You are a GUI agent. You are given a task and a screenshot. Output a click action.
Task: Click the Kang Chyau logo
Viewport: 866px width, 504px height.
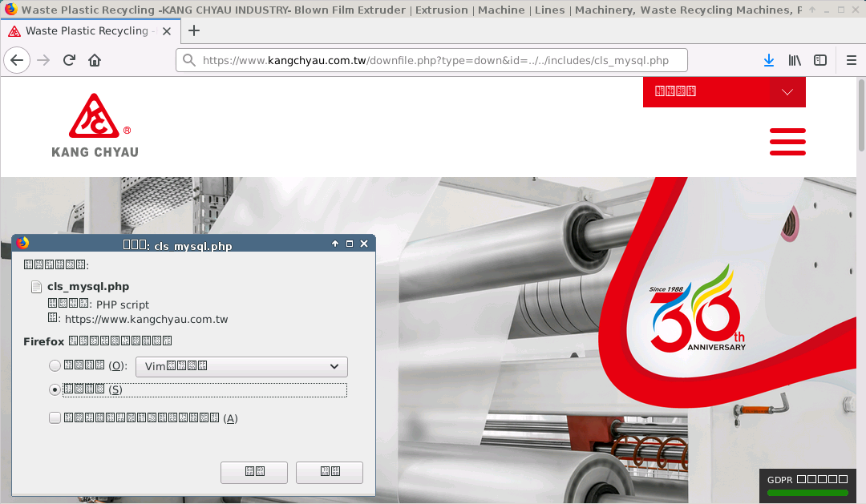coord(95,127)
